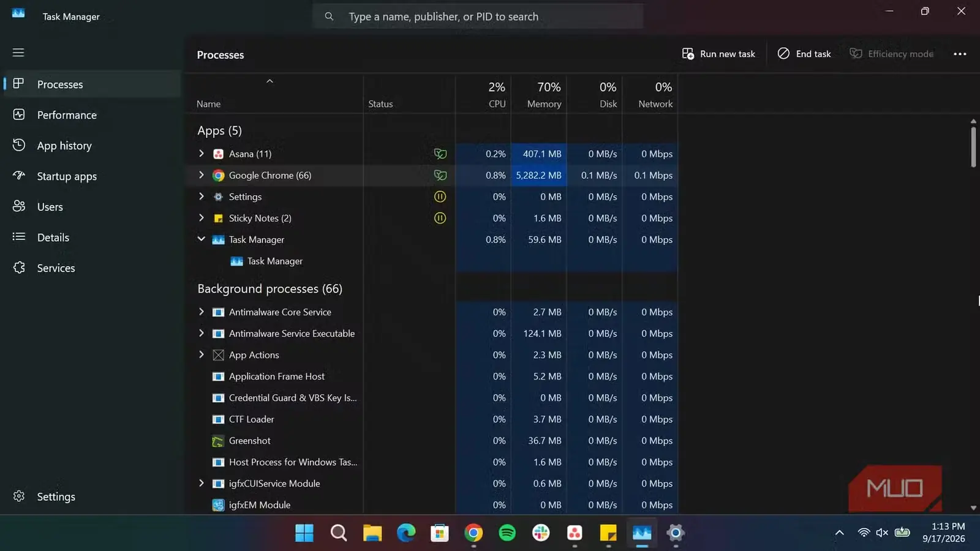Click the search magnifier icon in the title bar
980x551 pixels.
click(329, 17)
